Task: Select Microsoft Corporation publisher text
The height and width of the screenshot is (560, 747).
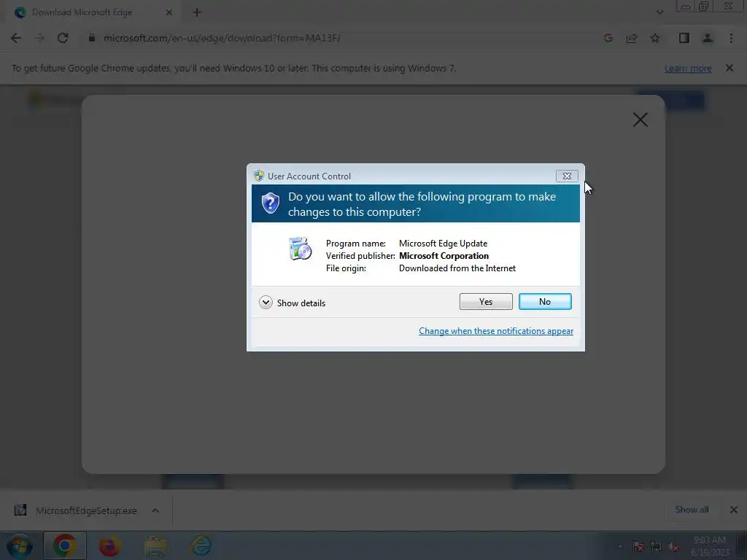Action: click(x=444, y=256)
